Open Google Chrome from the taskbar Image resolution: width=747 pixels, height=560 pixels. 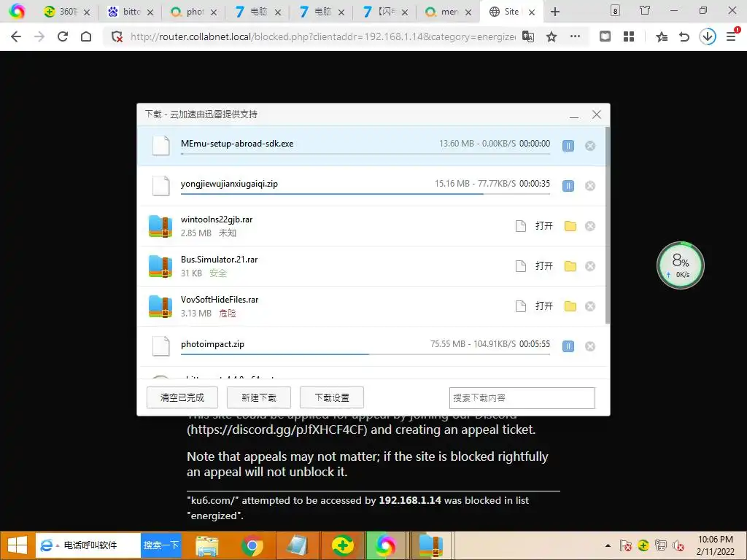coord(252,545)
